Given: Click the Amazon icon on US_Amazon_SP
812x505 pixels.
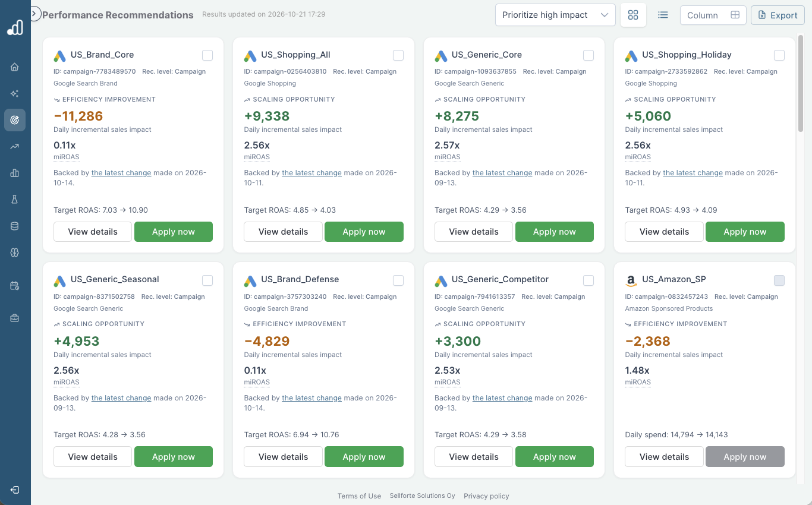Looking at the screenshot, I should pyautogui.click(x=631, y=280).
